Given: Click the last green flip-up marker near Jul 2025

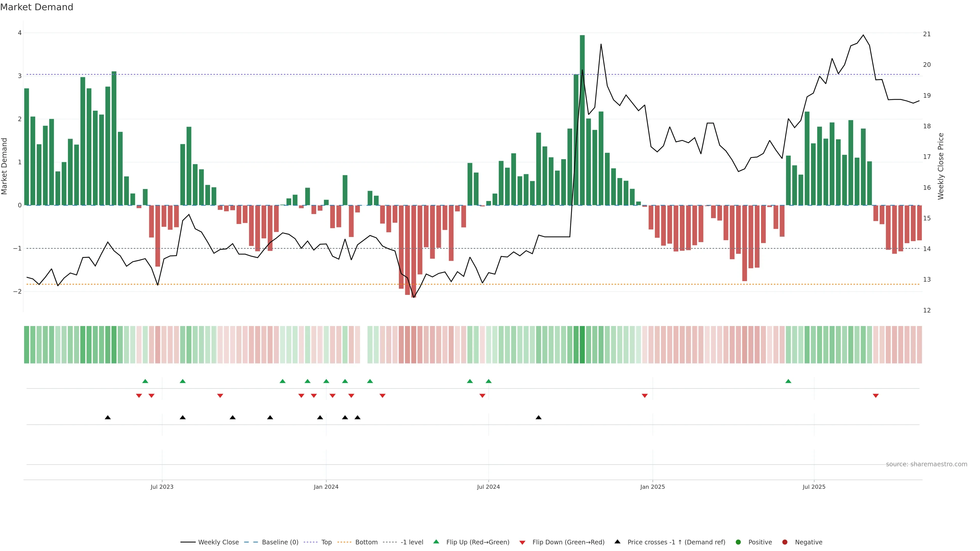Looking at the screenshot, I should 788,381.
